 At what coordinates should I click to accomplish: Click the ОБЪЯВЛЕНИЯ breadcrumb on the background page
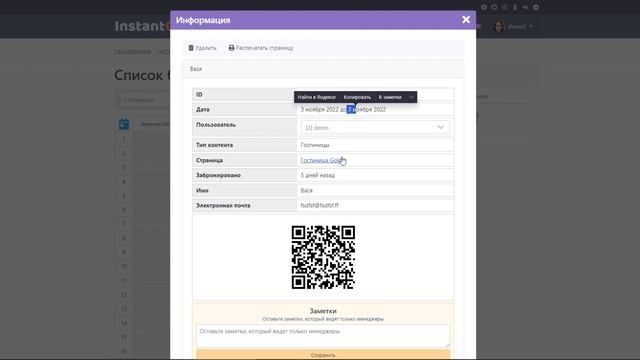pyautogui.click(x=133, y=52)
